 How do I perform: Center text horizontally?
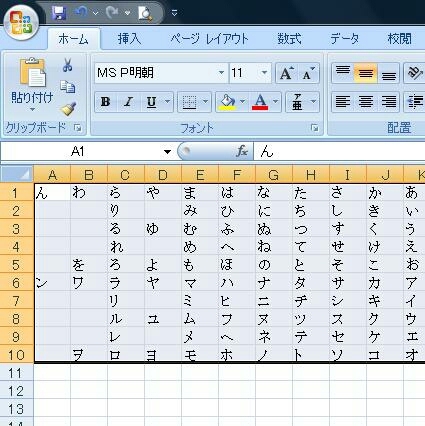[x=366, y=102]
